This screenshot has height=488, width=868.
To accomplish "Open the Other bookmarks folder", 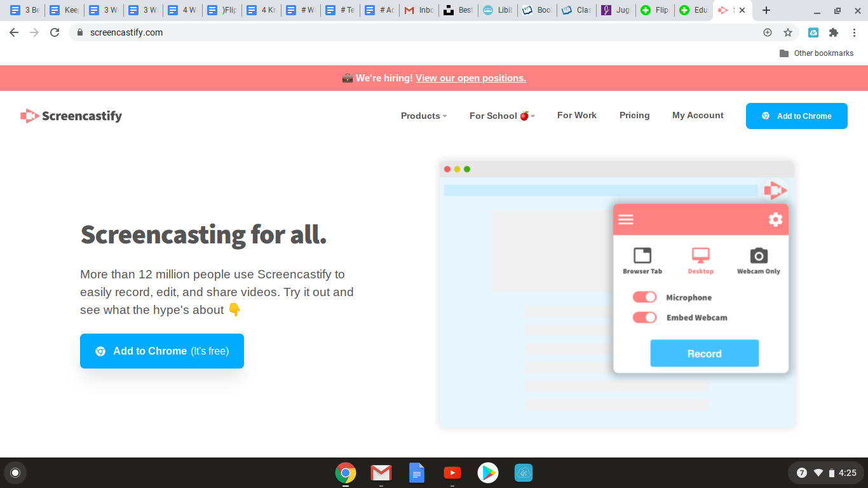I will tap(817, 53).
